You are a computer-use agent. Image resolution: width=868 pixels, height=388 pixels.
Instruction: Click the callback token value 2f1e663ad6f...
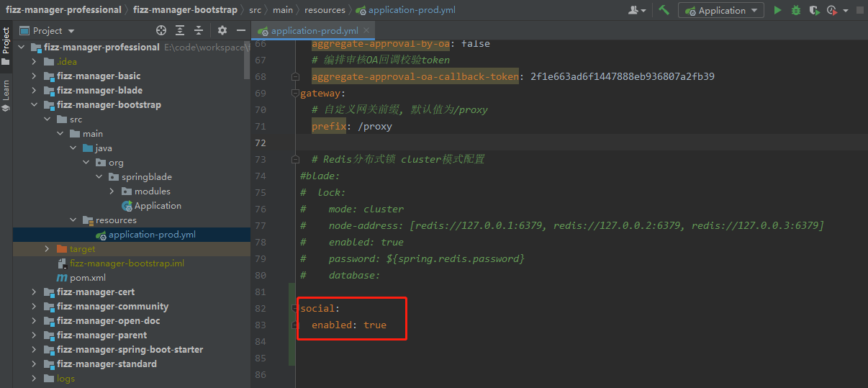pos(622,76)
